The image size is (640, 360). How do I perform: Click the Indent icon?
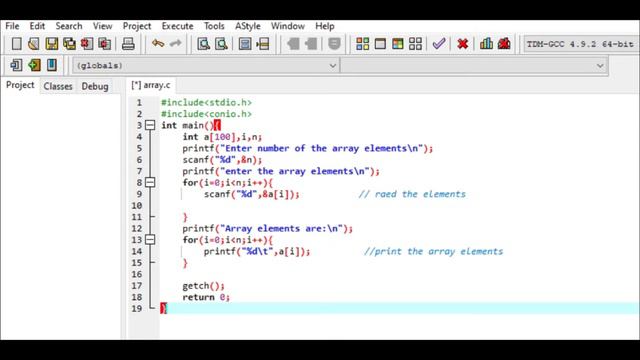pos(293,44)
